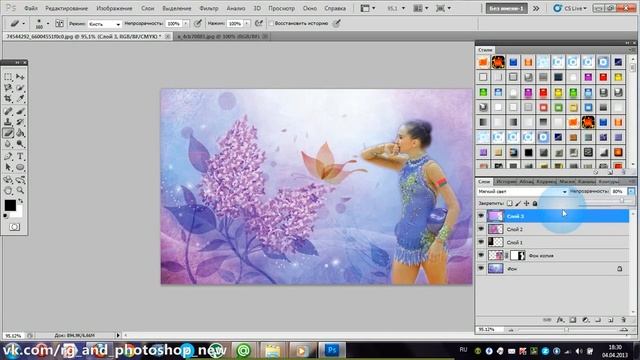Toggle lock image pixels brush icon
Screen dimensions: 640x360
click(x=518, y=203)
